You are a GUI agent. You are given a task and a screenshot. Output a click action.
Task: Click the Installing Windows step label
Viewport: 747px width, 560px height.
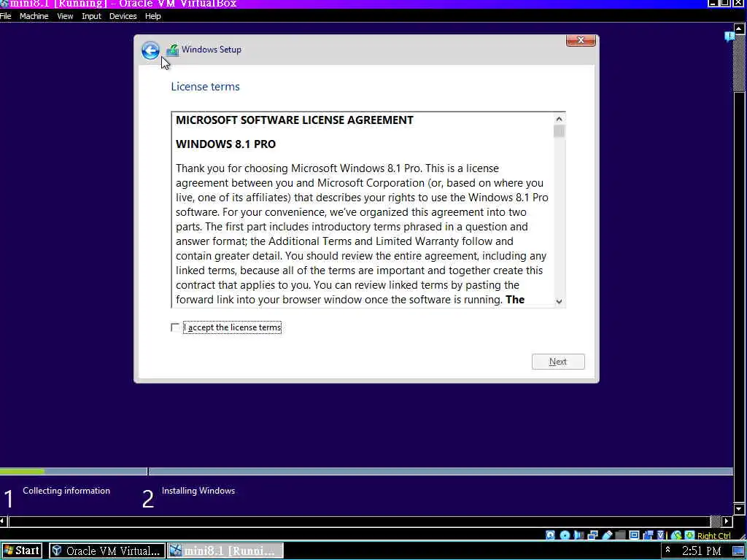[x=198, y=491]
